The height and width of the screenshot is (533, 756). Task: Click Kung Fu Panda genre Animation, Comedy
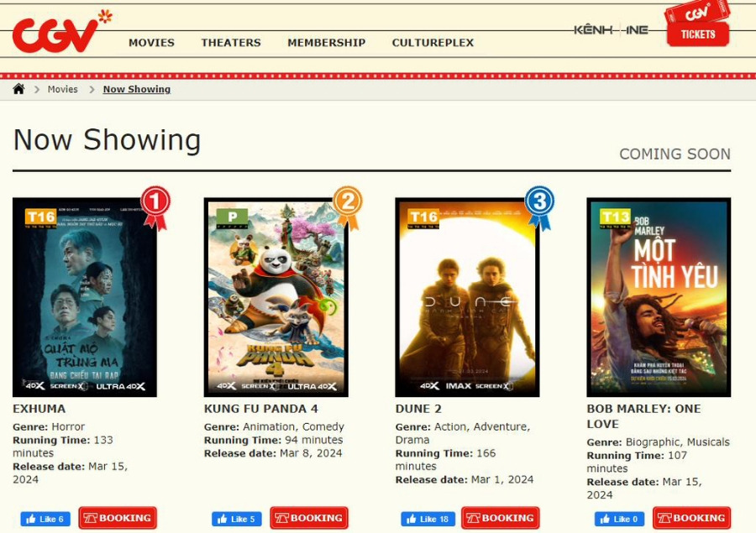click(x=294, y=427)
